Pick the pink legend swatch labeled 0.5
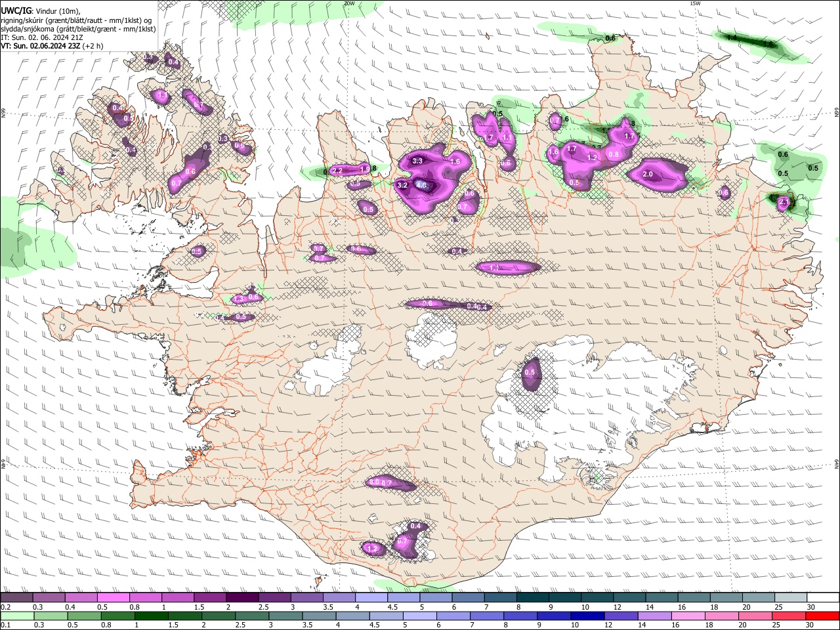The image size is (840, 630). (113, 597)
